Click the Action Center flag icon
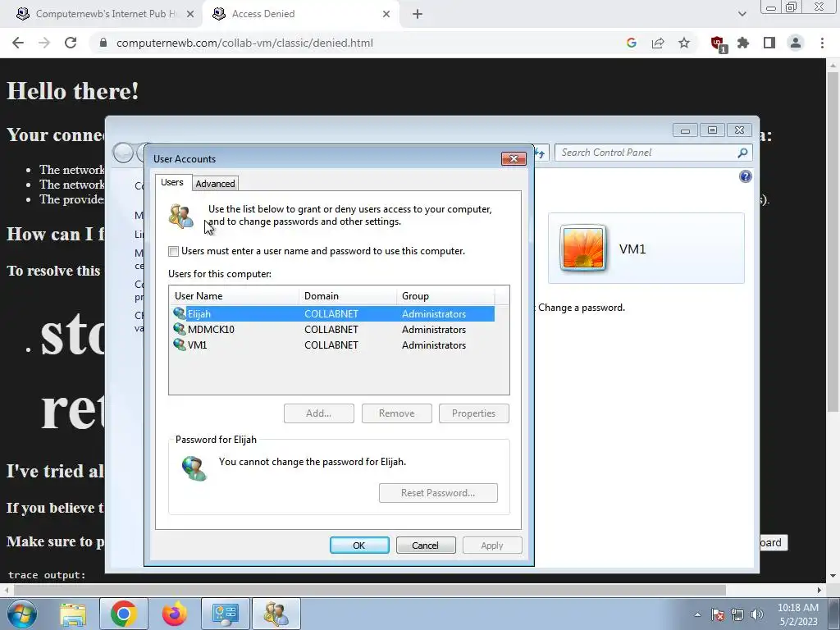 click(718, 614)
